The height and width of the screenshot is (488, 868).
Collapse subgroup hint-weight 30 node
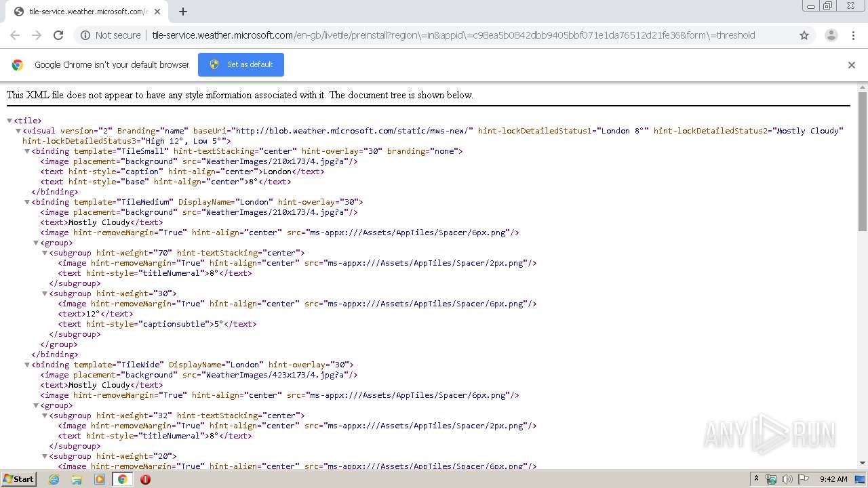click(x=45, y=293)
